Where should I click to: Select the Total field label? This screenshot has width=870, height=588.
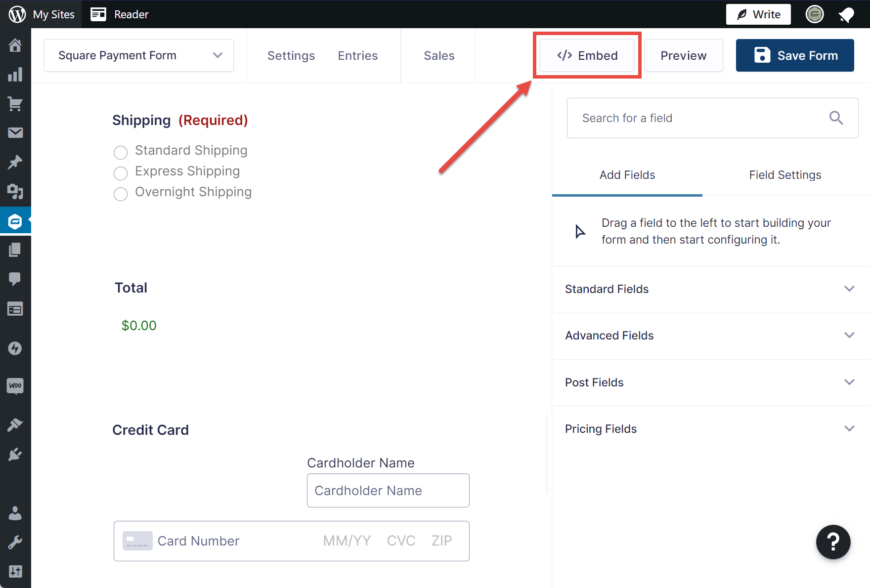click(x=131, y=288)
